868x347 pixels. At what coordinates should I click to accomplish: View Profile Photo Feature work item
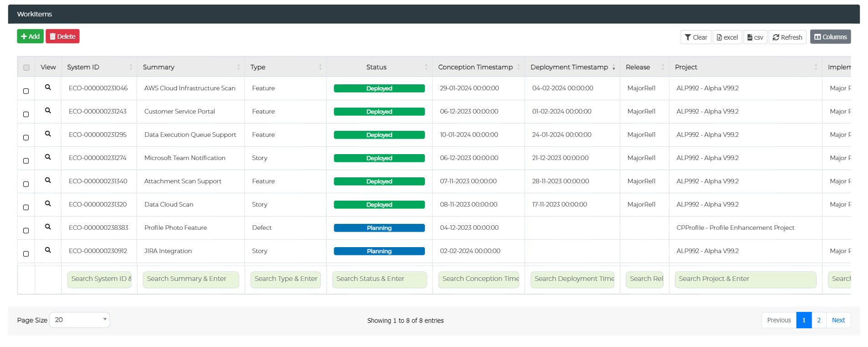click(x=48, y=227)
